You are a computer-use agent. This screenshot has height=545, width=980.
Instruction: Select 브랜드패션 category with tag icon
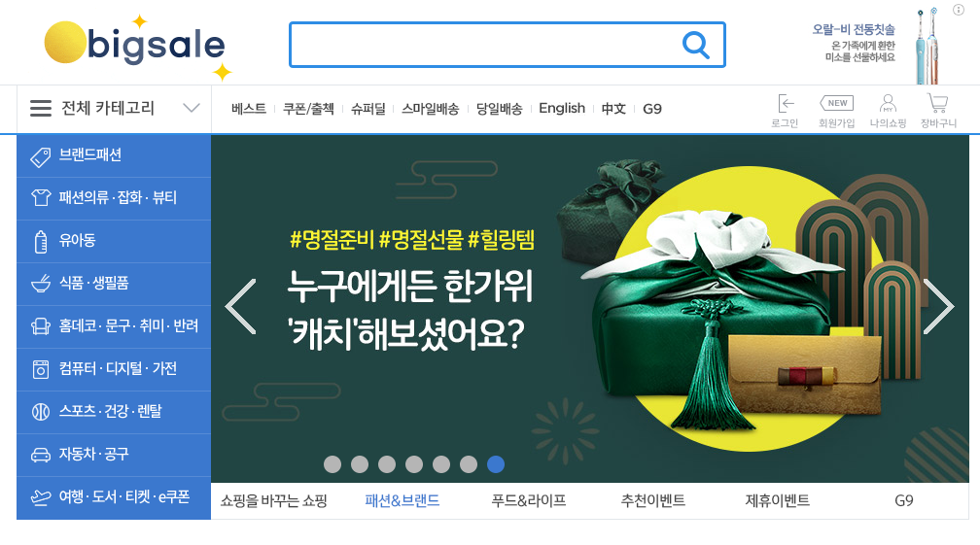(x=114, y=156)
